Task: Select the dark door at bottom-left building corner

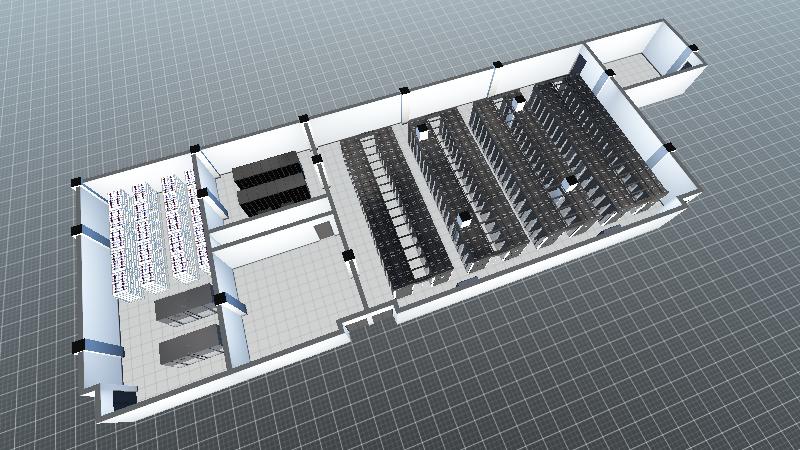Action: [123, 399]
